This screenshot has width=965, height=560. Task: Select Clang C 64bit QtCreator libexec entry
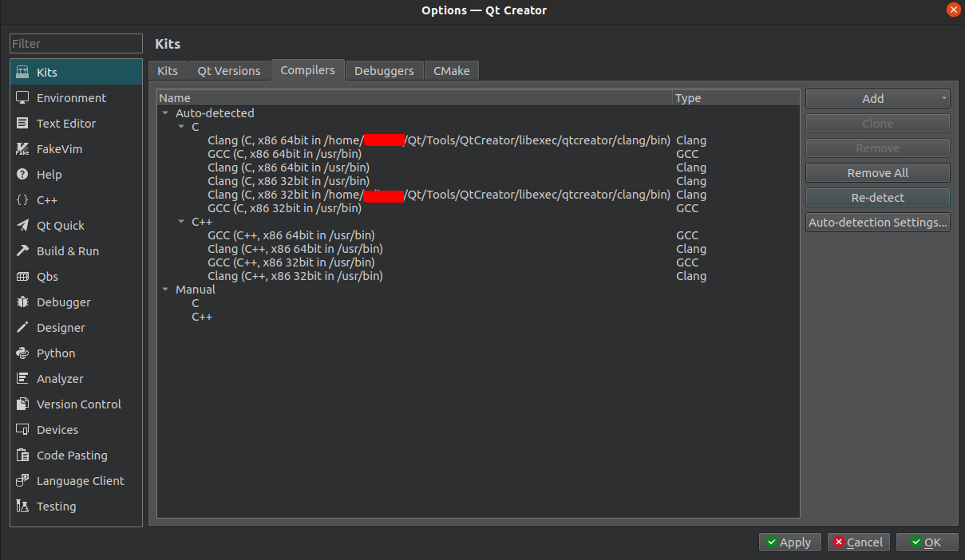click(x=439, y=140)
